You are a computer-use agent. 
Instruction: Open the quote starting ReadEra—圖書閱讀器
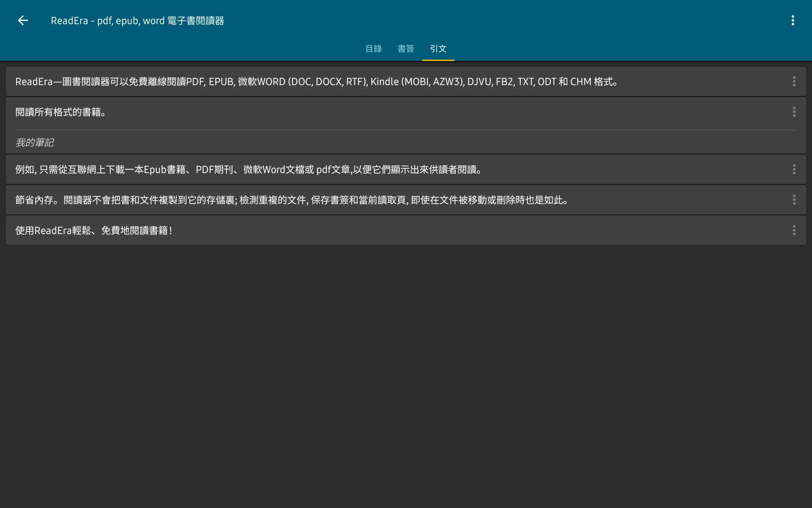click(406, 81)
